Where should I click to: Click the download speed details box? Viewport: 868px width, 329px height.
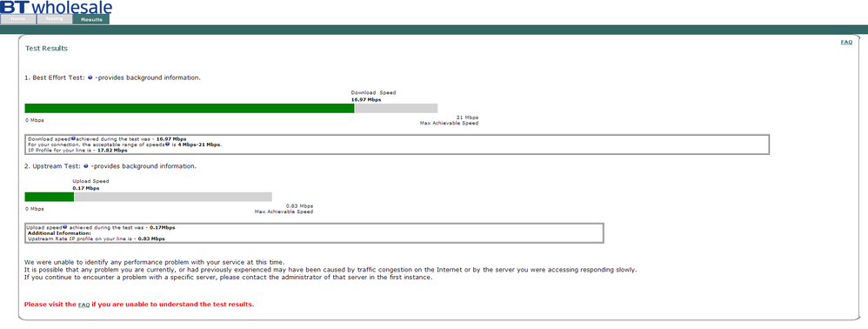397,144
